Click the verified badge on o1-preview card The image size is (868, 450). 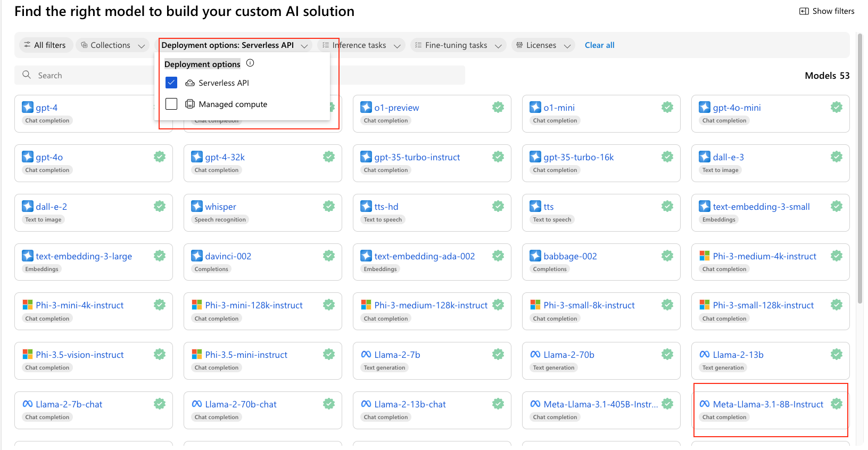tap(498, 107)
